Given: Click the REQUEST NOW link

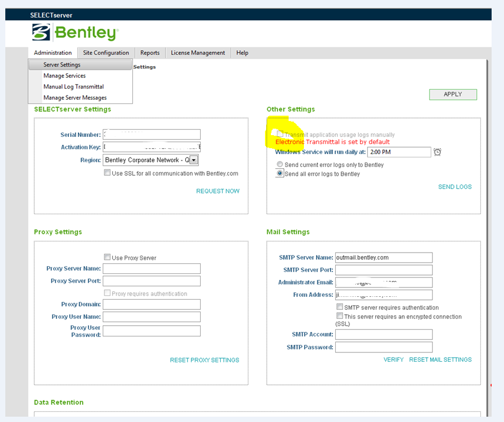Looking at the screenshot, I should (x=218, y=191).
